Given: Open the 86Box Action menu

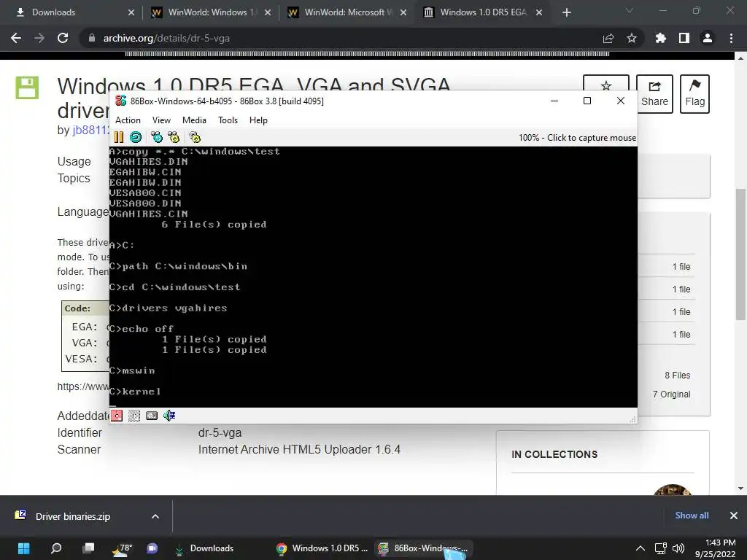Looking at the screenshot, I should click(128, 120).
